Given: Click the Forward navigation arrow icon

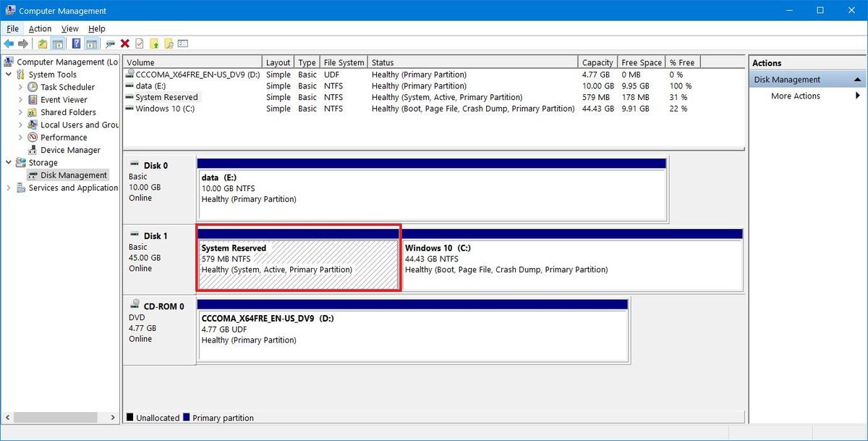Looking at the screenshot, I should (22, 43).
